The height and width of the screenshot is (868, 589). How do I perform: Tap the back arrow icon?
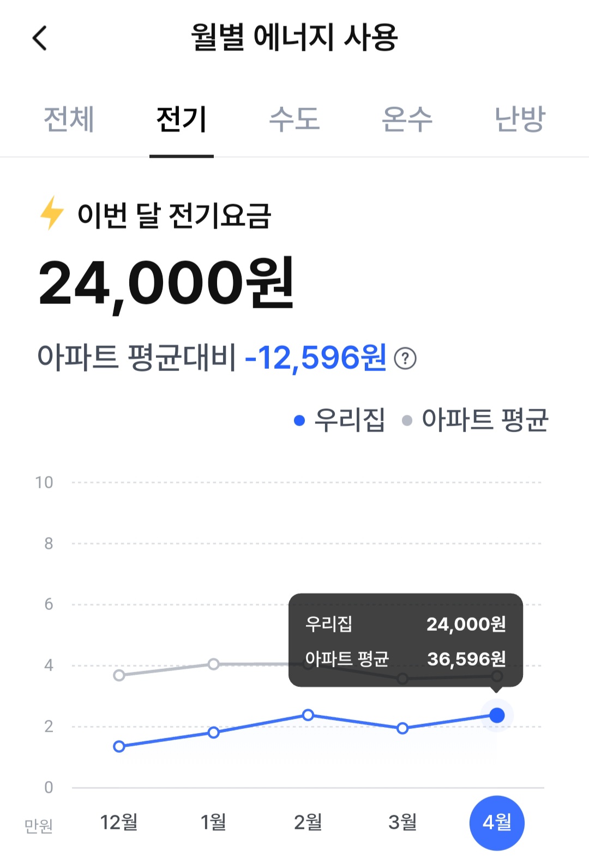click(40, 38)
